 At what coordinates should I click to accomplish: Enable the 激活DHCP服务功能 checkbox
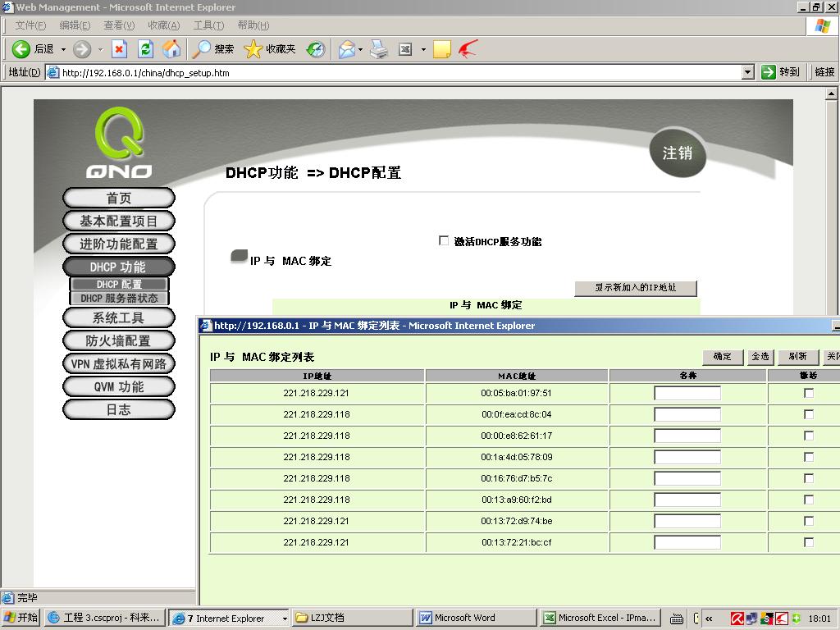click(x=444, y=241)
